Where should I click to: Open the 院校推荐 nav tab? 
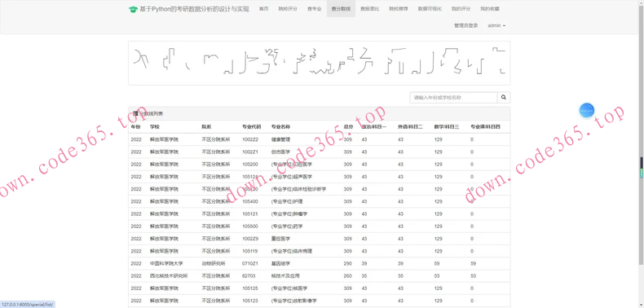point(399,9)
